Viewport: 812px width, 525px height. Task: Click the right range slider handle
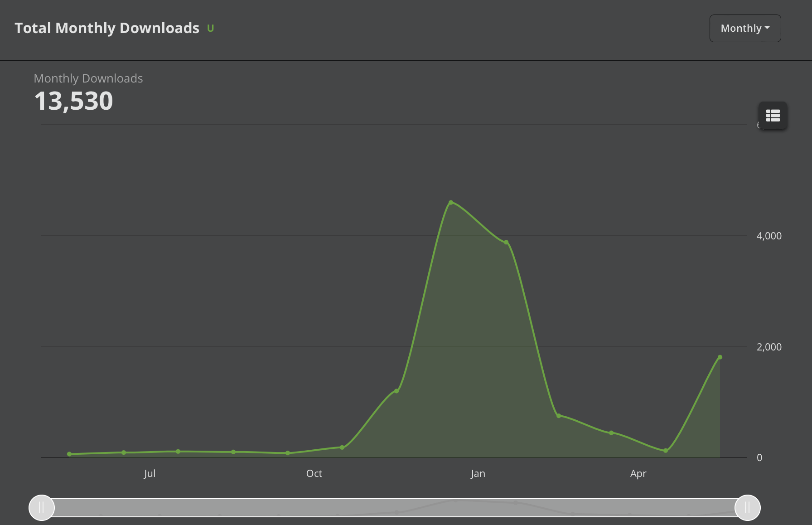[748, 508]
